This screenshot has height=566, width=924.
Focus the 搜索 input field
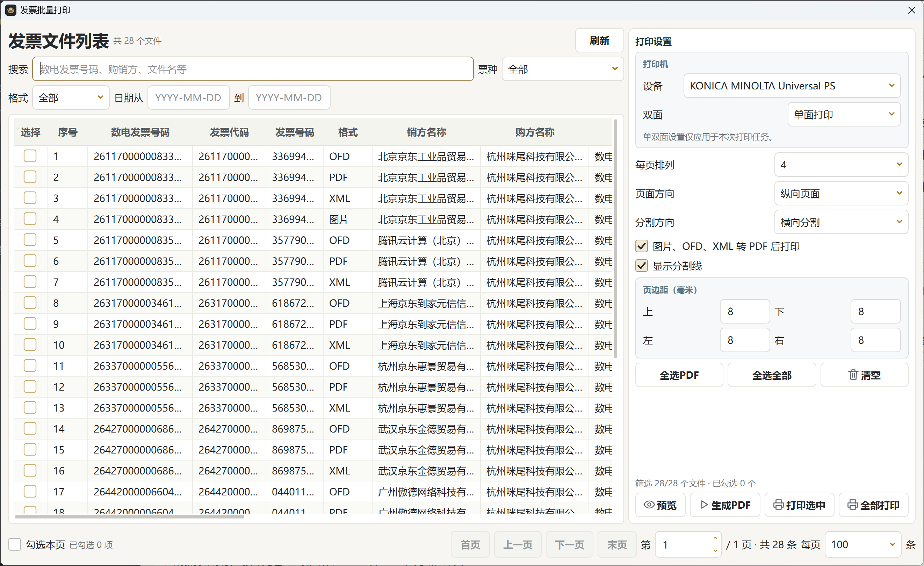point(253,69)
